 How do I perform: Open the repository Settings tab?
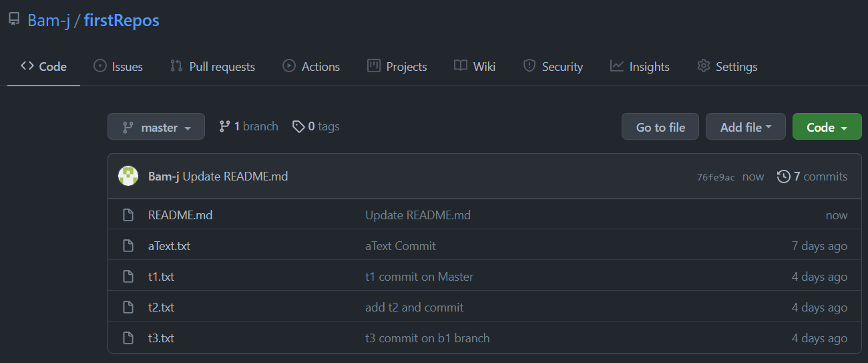click(x=727, y=66)
